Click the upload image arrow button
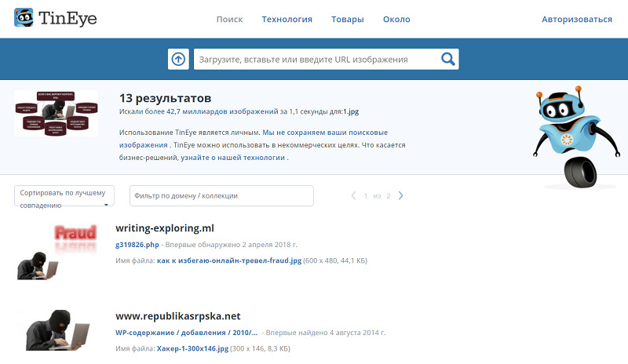 click(178, 60)
